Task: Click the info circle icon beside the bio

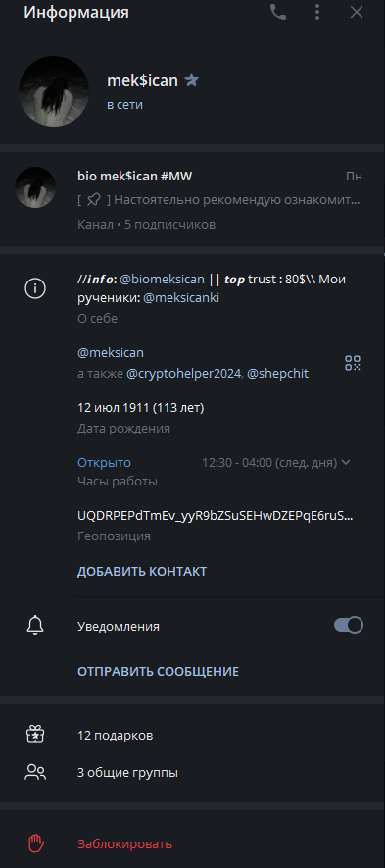Action: [35, 288]
